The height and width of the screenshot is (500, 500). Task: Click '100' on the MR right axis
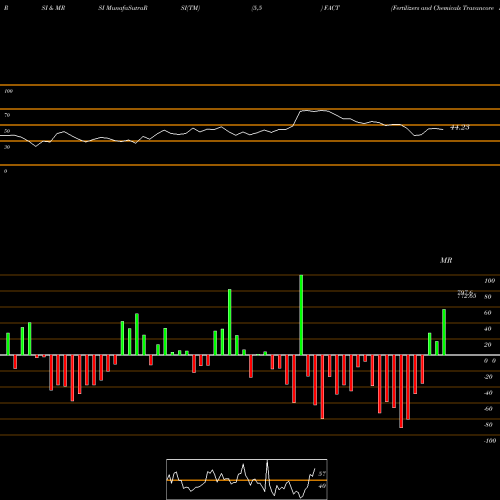pyautogui.click(x=489, y=281)
